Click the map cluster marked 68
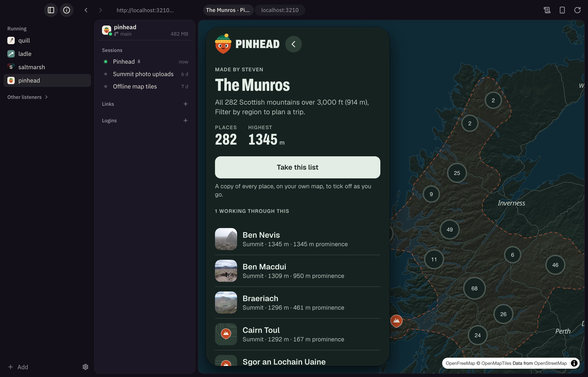The image size is (588, 377). [x=474, y=288]
